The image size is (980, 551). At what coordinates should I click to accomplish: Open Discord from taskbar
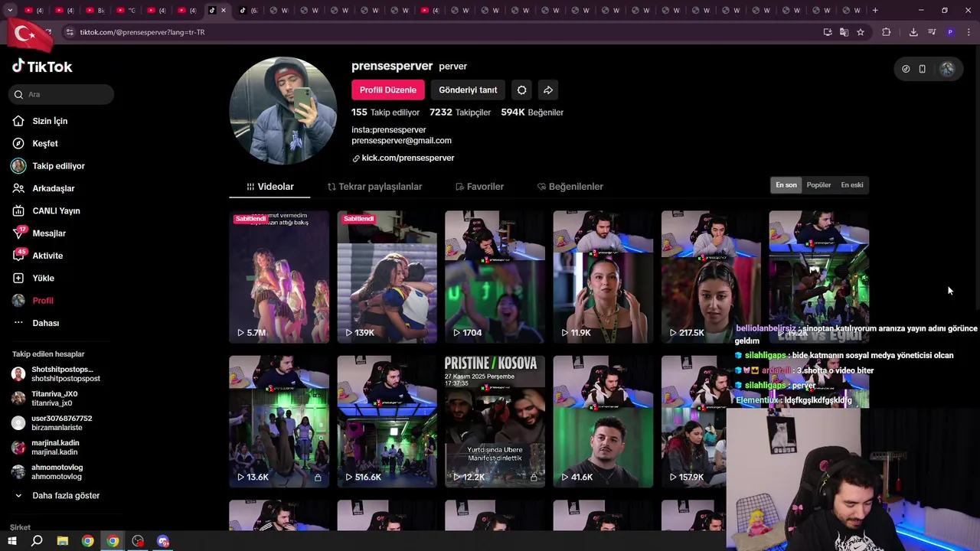[x=163, y=541]
